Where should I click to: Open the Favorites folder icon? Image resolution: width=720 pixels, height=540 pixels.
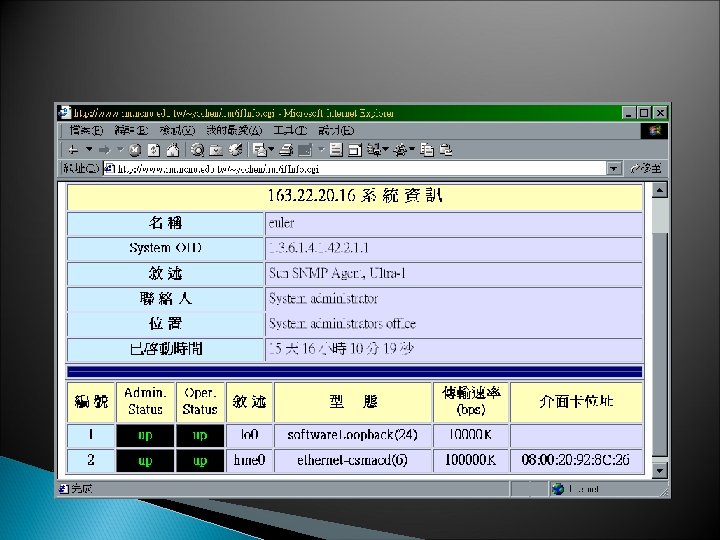216,150
